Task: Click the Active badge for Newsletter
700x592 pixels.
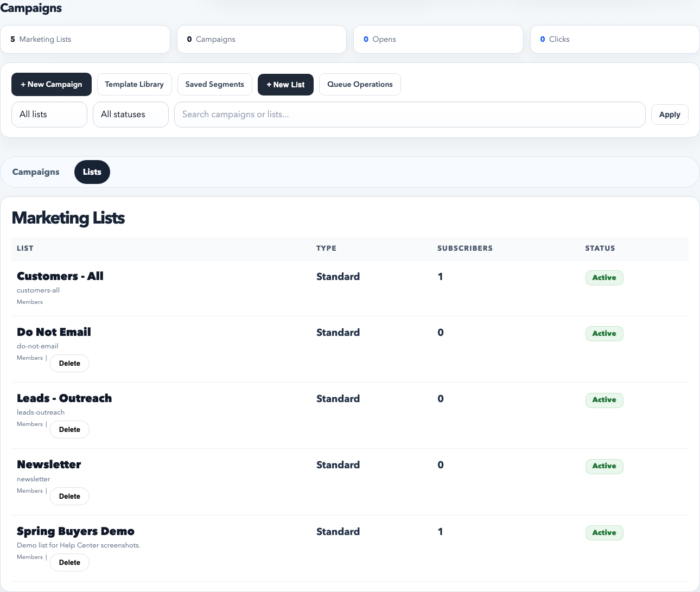Action: point(604,466)
